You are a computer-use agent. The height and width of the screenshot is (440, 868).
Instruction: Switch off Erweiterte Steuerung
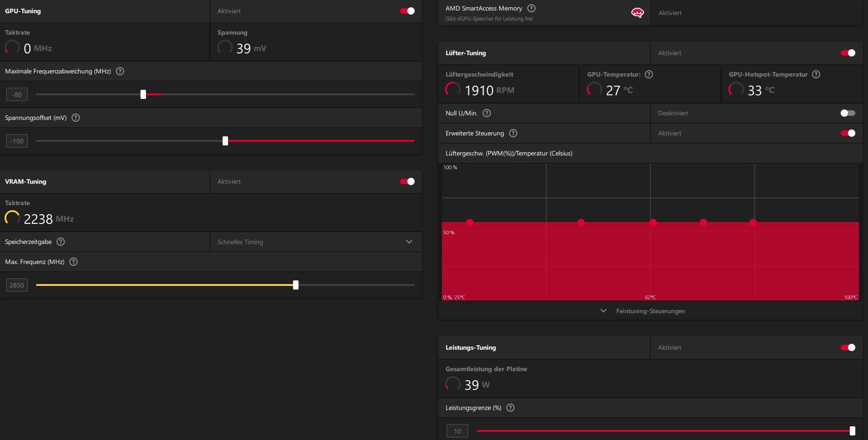[848, 133]
